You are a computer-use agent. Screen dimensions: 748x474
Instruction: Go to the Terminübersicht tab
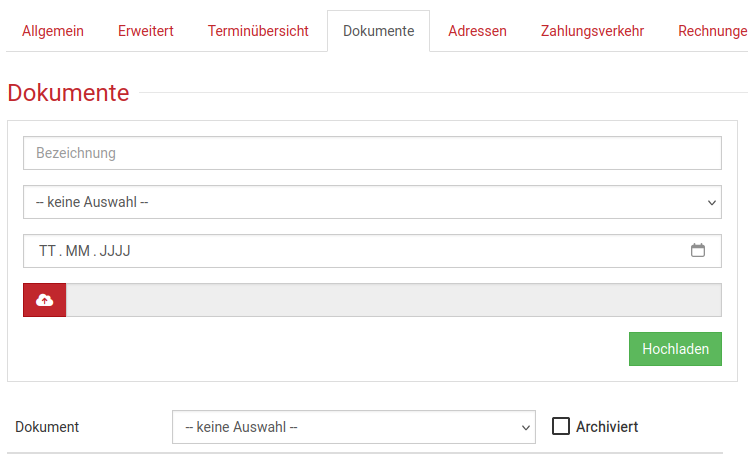click(x=258, y=31)
